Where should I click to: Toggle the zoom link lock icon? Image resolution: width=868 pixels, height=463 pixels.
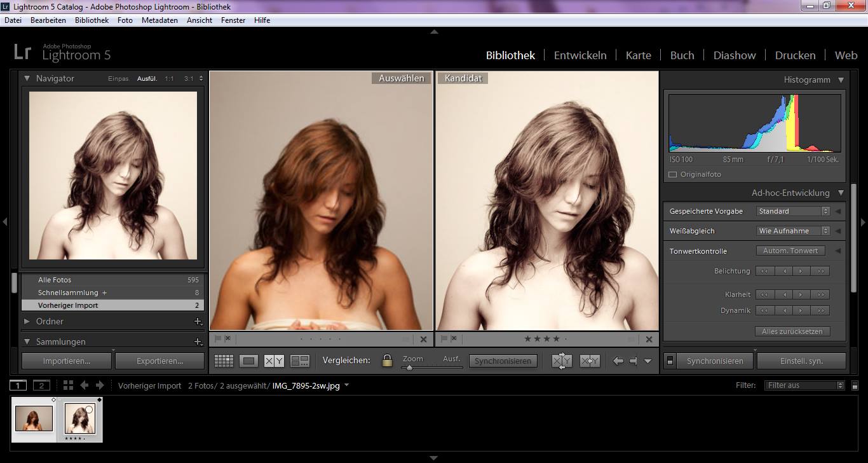[x=386, y=361]
